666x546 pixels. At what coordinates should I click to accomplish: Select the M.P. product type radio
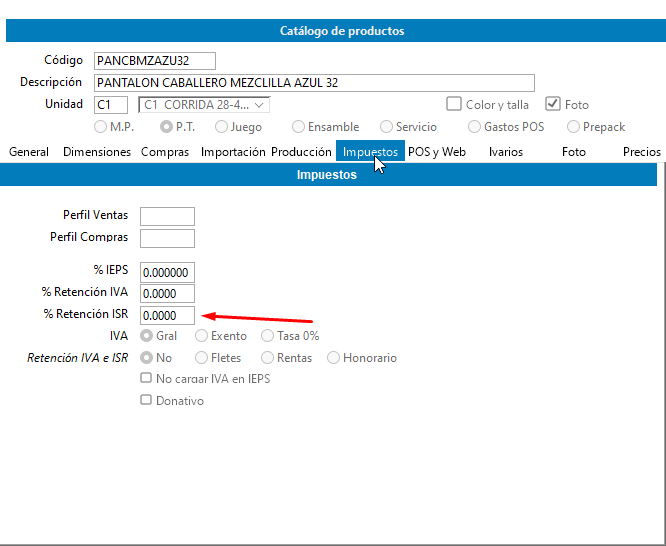pyautogui.click(x=100, y=127)
